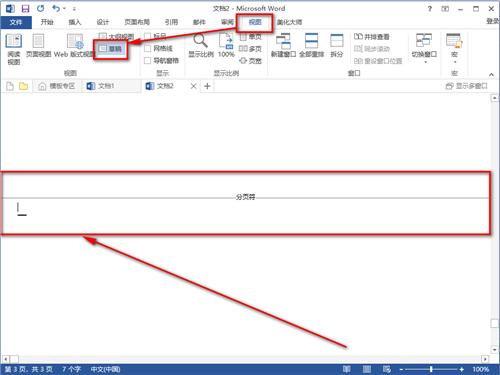
Task: Toggle 并排查看 View Side by Side
Action: (x=371, y=36)
